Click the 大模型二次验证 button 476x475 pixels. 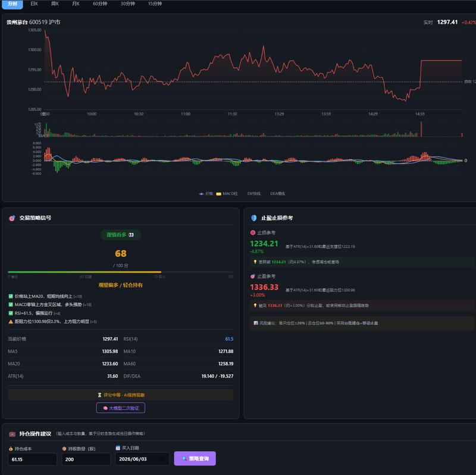click(121, 408)
